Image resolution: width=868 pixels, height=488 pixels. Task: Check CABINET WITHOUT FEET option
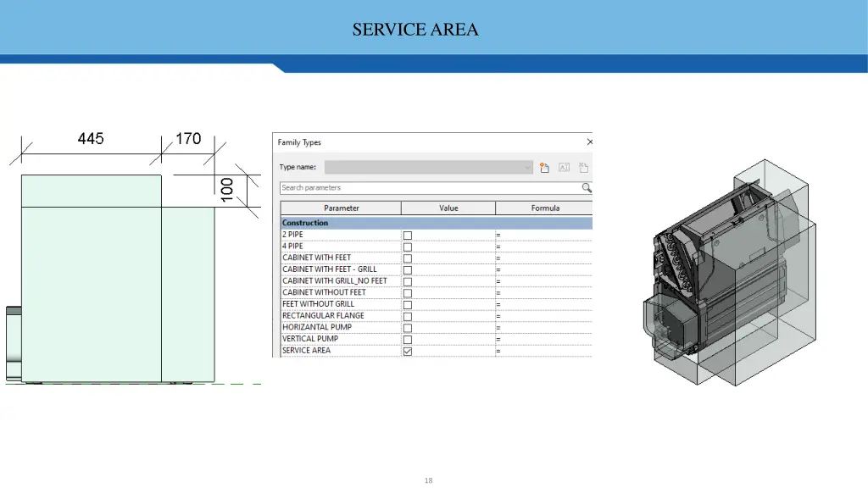point(408,293)
